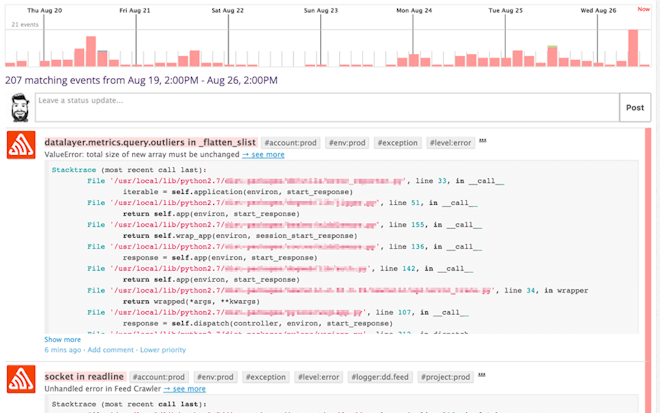Open the 'socket in readline' event title
The height and width of the screenshot is (413, 660).
pos(85,377)
